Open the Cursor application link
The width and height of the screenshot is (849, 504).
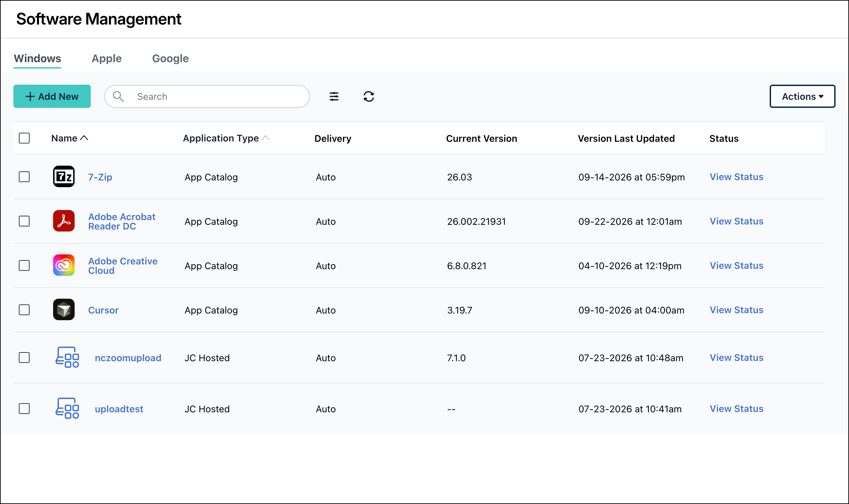(x=103, y=310)
